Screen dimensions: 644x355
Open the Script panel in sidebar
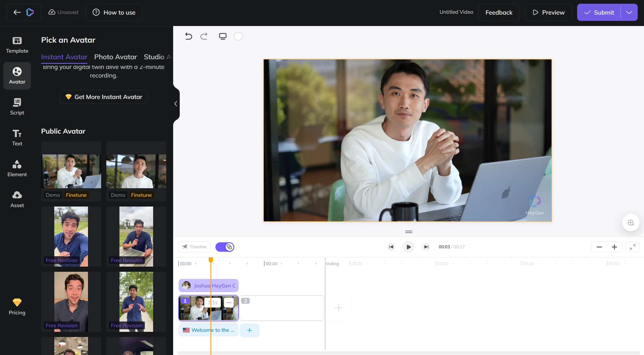point(17,106)
